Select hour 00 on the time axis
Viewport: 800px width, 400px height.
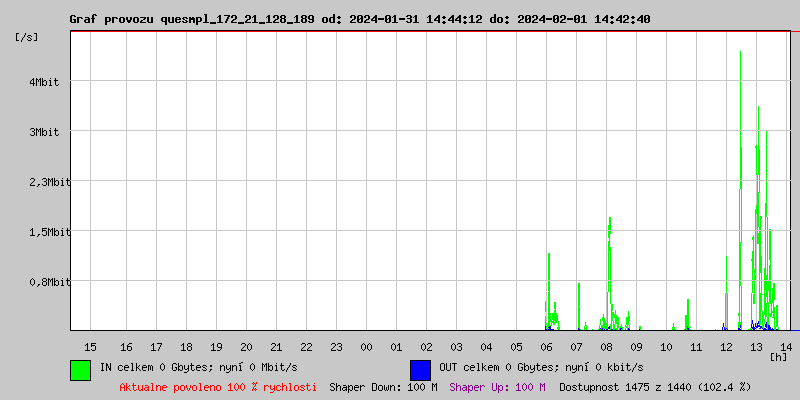click(x=366, y=346)
